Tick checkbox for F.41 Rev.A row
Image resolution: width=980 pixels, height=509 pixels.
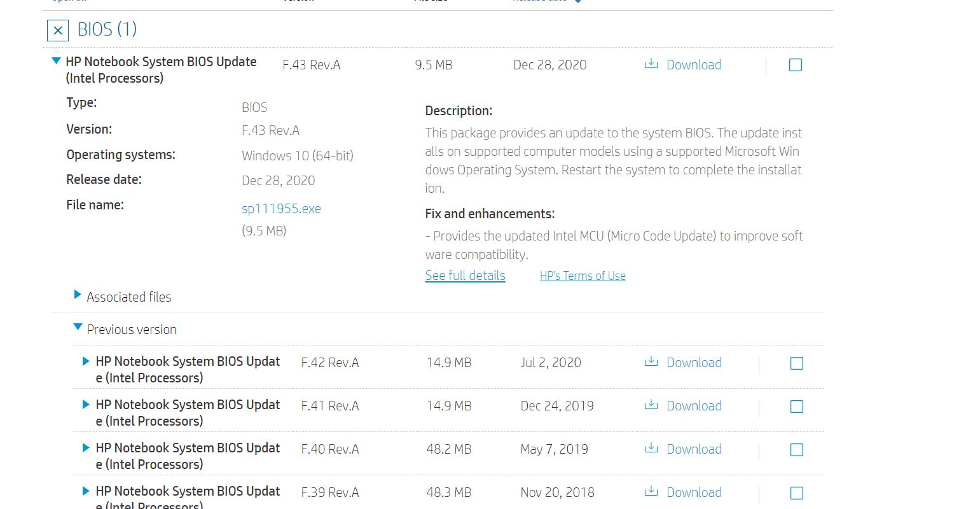coord(797,407)
